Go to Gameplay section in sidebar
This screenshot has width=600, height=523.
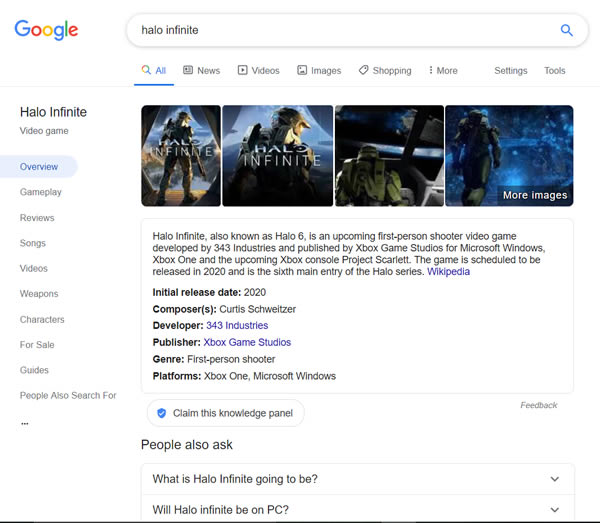click(x=41, y=192)
